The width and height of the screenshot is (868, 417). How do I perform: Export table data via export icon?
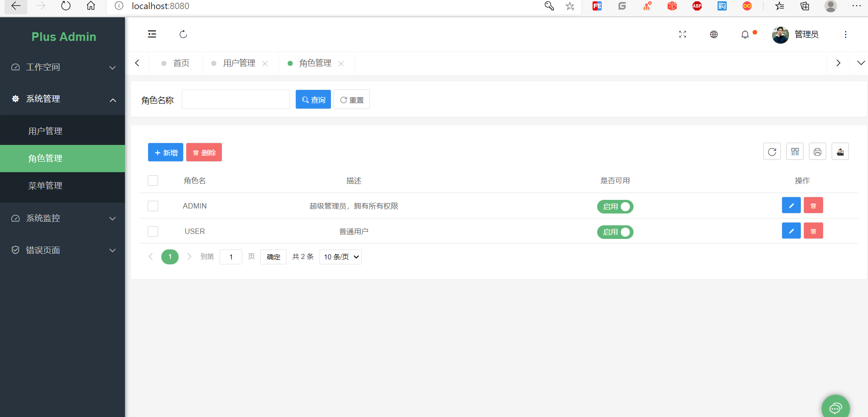[840, 152]
